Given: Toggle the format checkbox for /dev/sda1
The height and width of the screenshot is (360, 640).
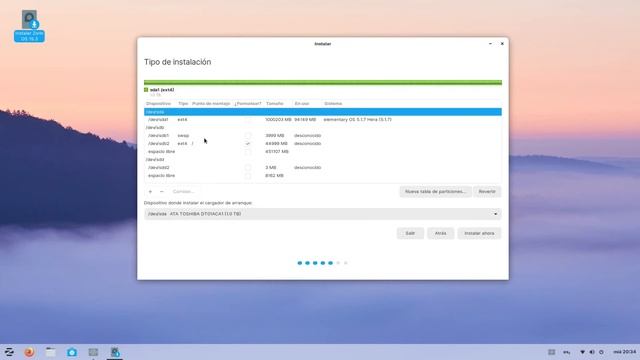Looking at the screenshot, I should point(248,120).
